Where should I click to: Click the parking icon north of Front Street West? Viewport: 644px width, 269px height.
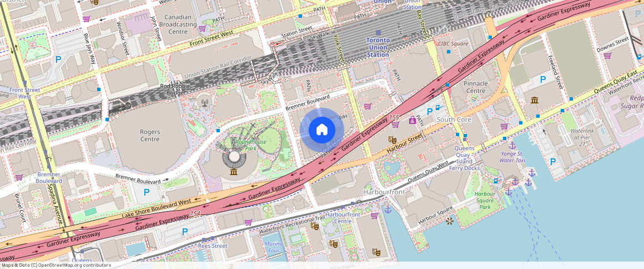tap(58, 59)
